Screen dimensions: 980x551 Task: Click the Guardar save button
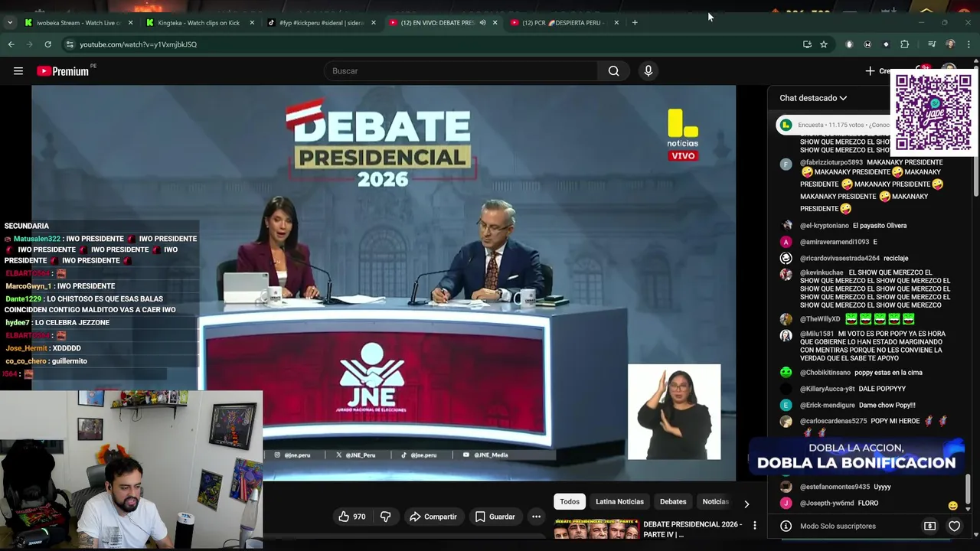(x=495, y=517)
